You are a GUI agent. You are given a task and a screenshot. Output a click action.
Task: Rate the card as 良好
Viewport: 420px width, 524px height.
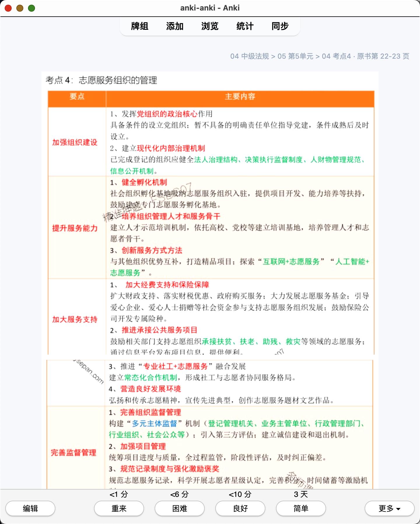coord(240,509)
